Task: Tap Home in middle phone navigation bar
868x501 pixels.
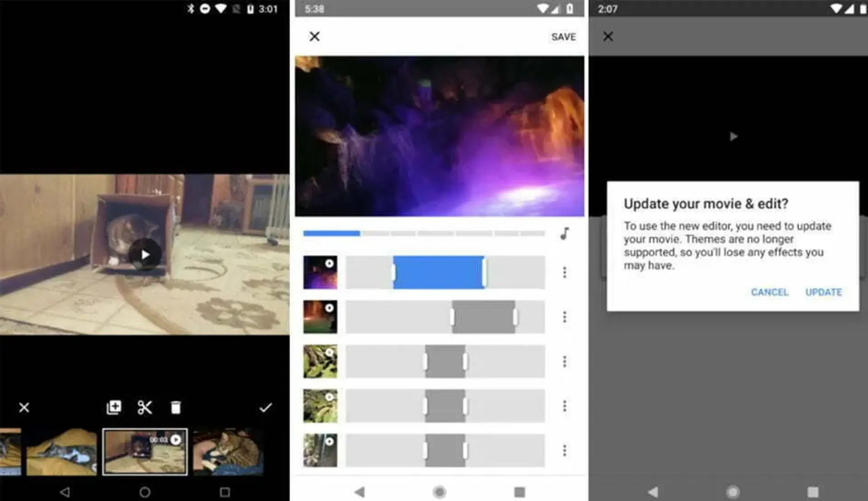Action: [x=439, y=492]
